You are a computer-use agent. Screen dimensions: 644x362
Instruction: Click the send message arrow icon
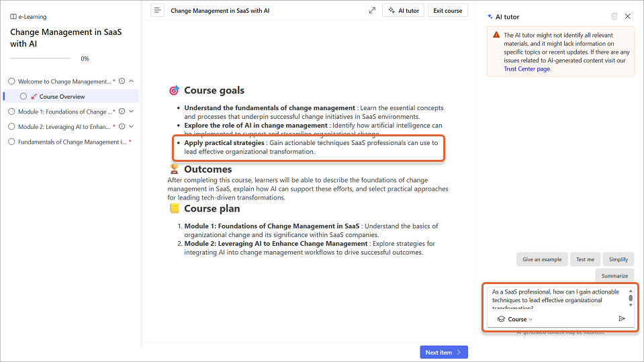622,318
